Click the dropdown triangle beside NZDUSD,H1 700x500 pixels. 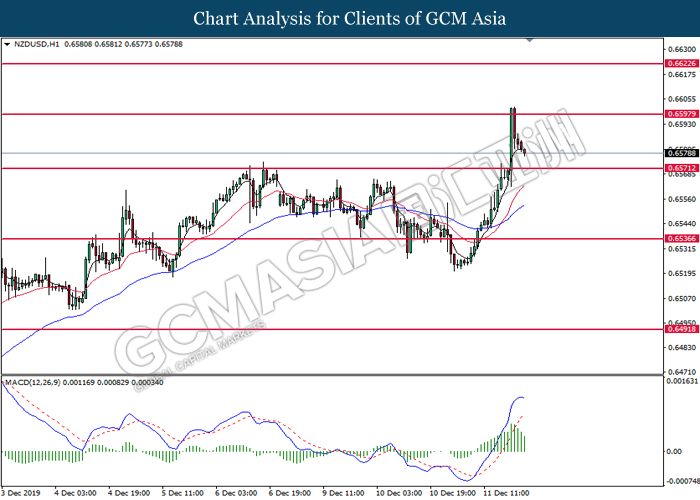tap(7, 44)
